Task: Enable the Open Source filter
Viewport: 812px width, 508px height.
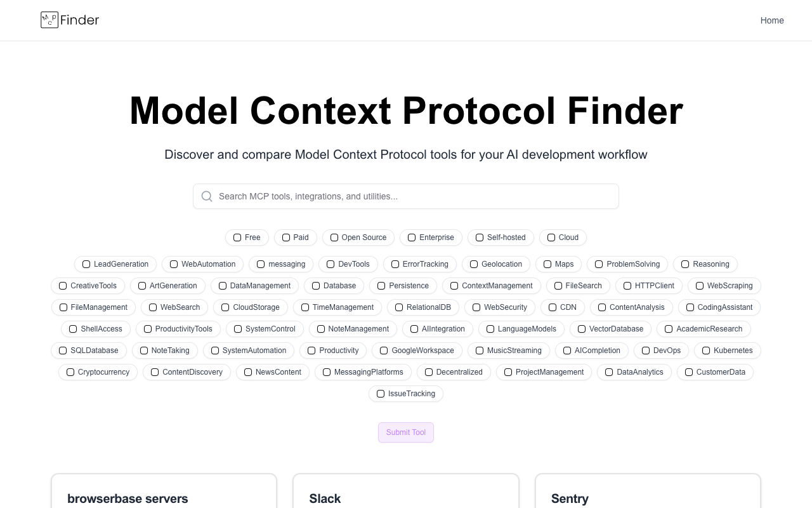Action: (x=334, y=237)
